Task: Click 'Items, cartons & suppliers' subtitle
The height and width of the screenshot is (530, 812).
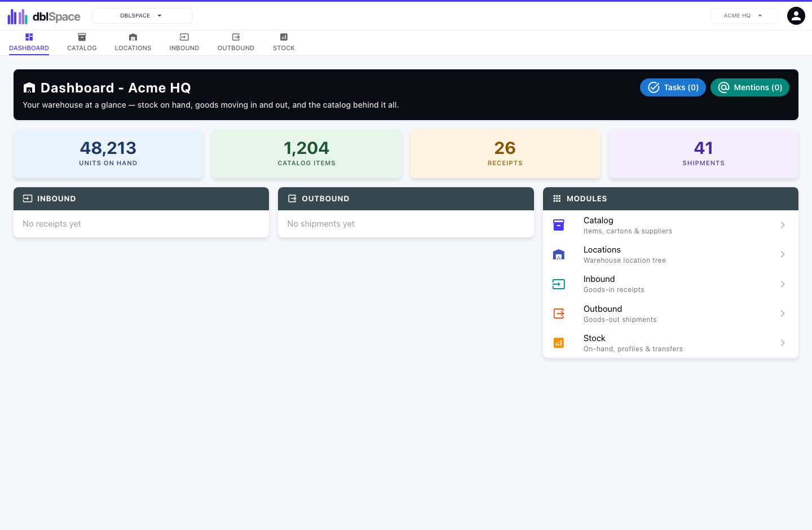Action: coord(628,231)
